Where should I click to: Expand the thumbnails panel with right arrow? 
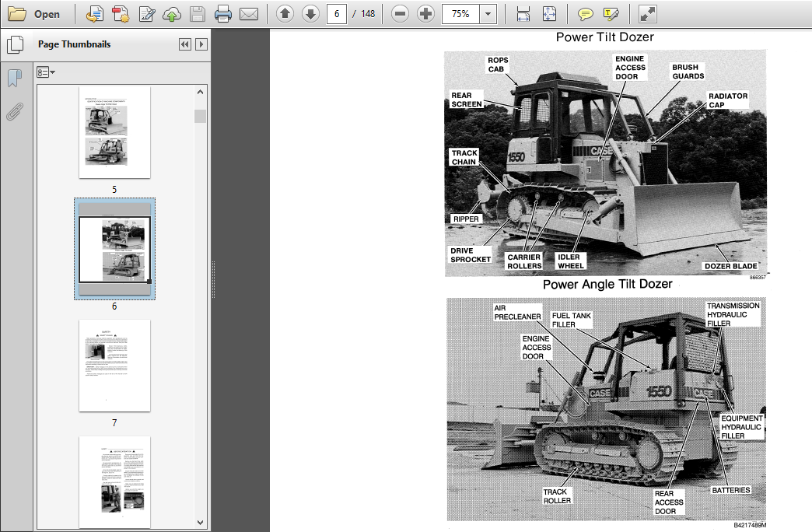click(201, 44)
